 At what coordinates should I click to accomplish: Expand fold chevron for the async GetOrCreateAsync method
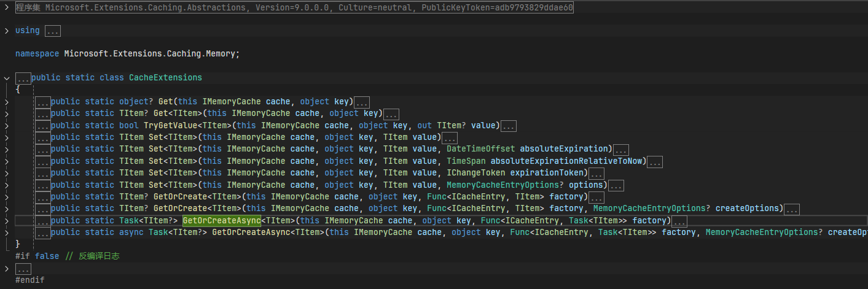point(6,233)
